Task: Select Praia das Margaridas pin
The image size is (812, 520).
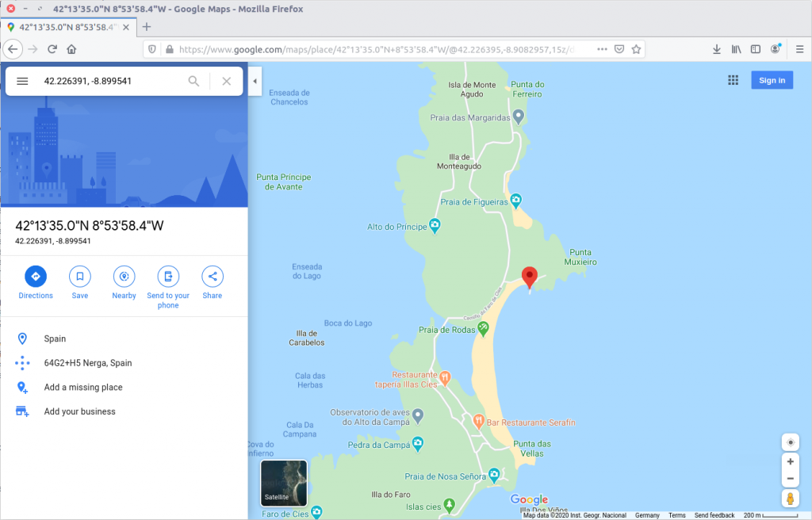Action: 519,116
